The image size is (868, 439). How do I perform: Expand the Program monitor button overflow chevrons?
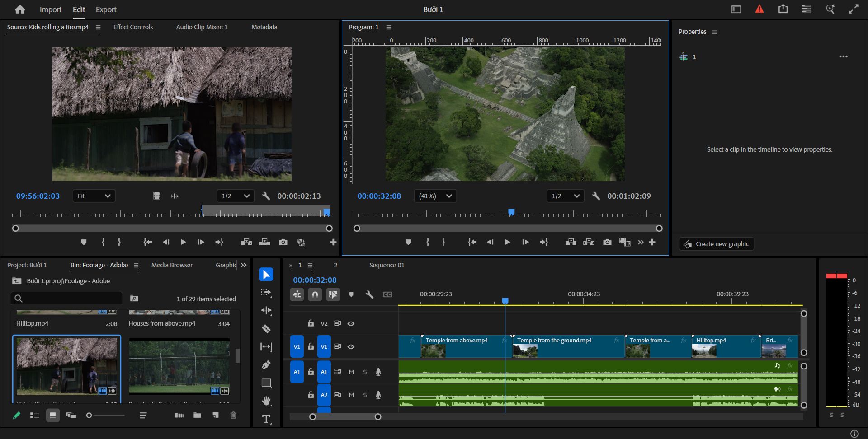641,242
